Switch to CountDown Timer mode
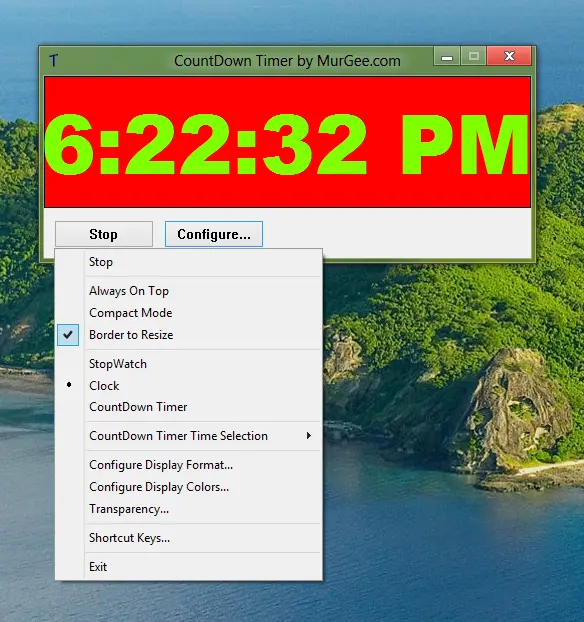 click(188, 407)
